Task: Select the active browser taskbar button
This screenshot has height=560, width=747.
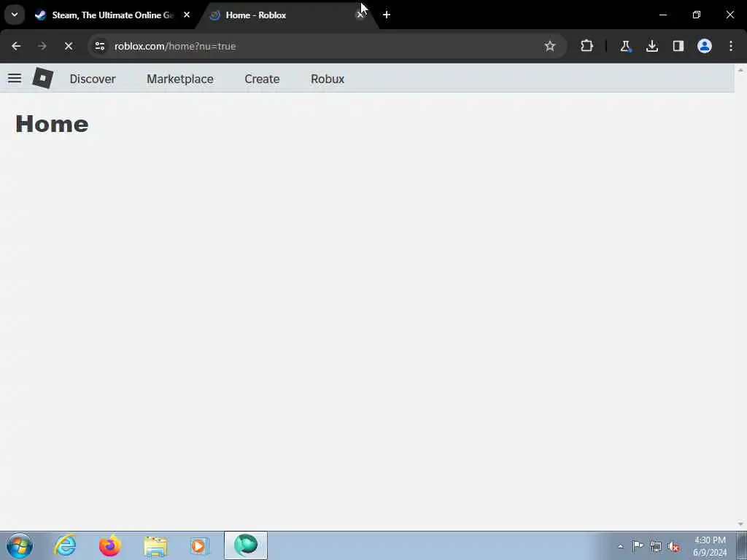Action: [x=245, y=545]
